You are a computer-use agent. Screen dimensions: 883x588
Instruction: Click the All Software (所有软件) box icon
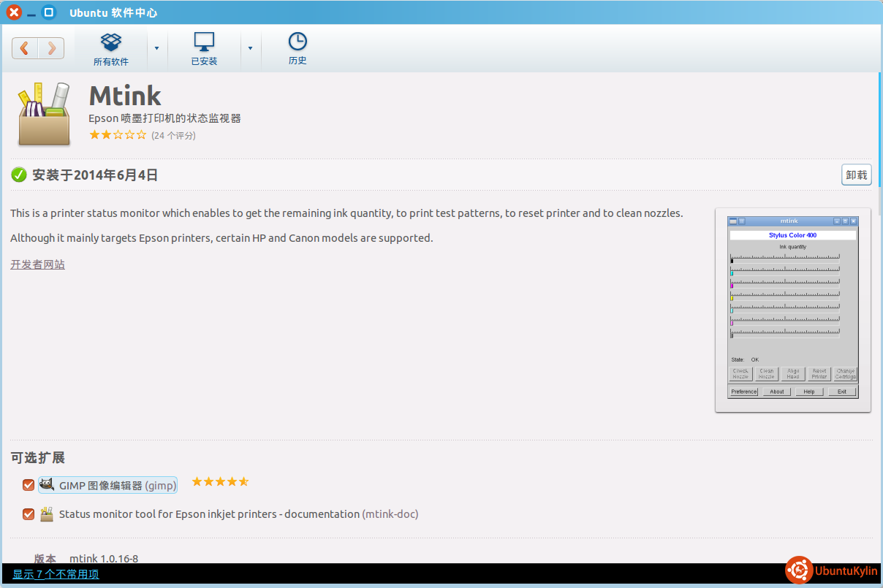coord(111,42)
